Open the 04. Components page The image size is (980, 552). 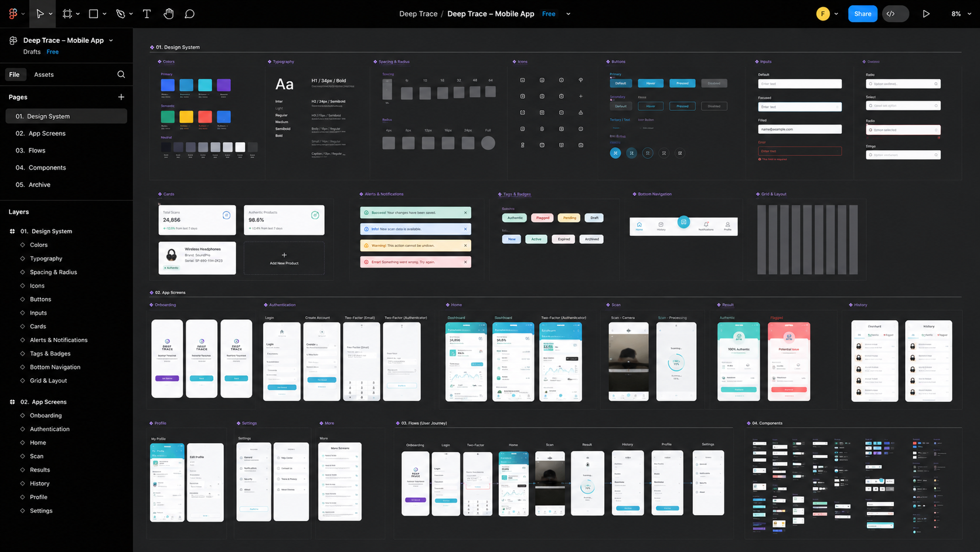tap(66, 167)
